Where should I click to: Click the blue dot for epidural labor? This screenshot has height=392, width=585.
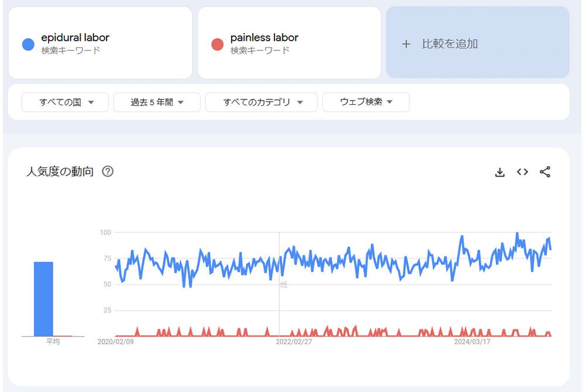click(28, 44)
